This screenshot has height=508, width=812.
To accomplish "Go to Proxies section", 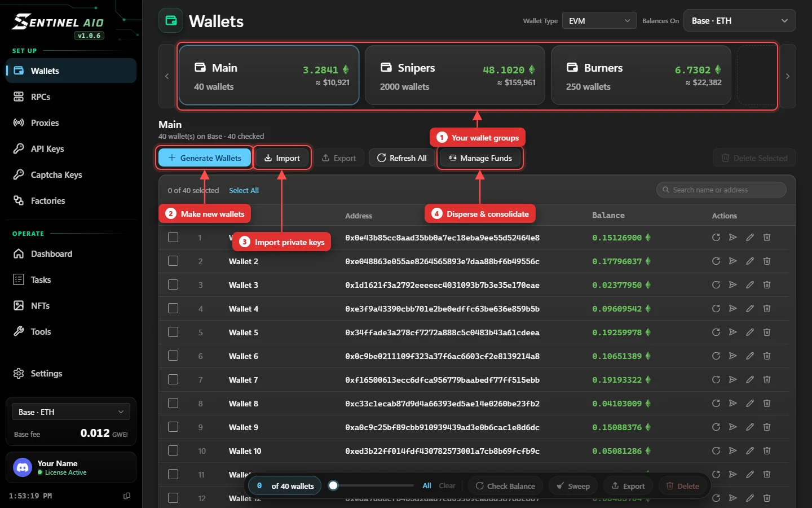I will 71,123.
